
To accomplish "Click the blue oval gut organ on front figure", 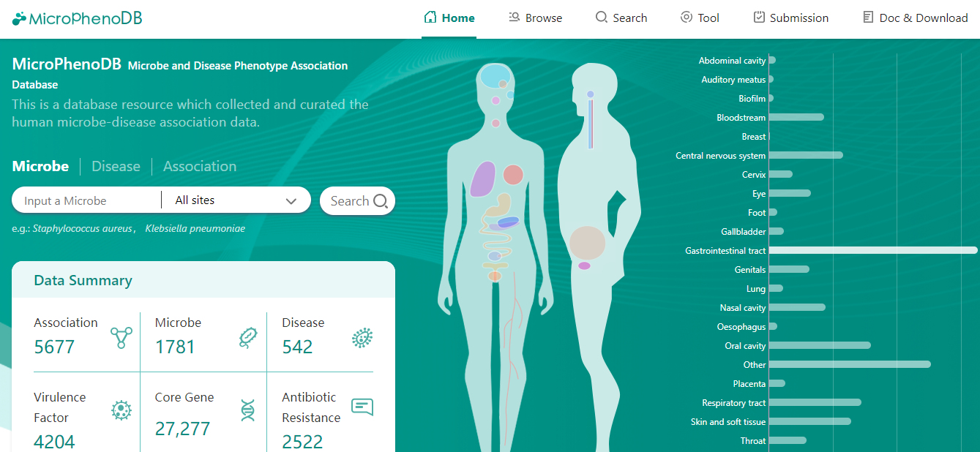I will pyautogui.click(x=508, y=222).
